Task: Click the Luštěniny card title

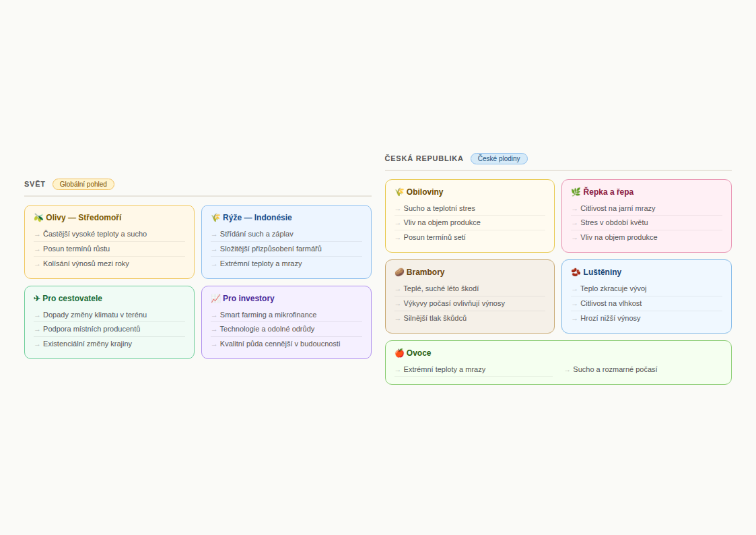Action: (x=602, y=272)
